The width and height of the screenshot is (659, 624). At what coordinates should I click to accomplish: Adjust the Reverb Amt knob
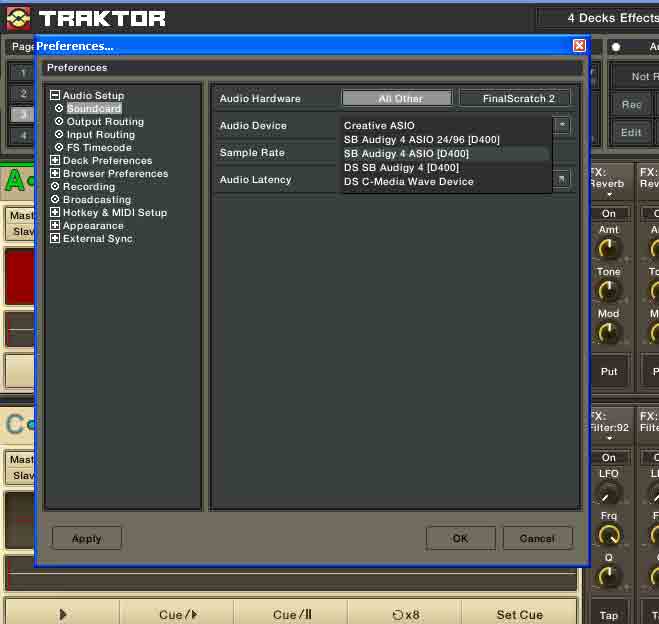[608, 248]
